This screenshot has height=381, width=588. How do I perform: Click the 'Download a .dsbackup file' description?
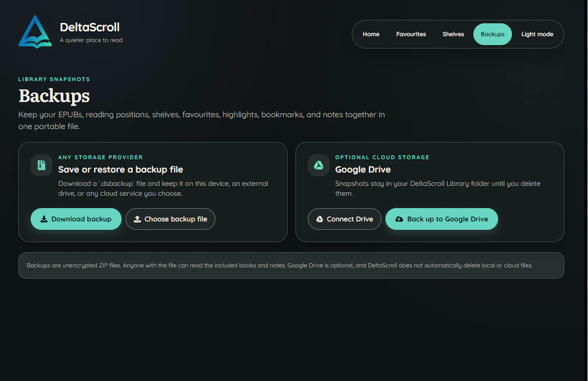coord(163,188)
